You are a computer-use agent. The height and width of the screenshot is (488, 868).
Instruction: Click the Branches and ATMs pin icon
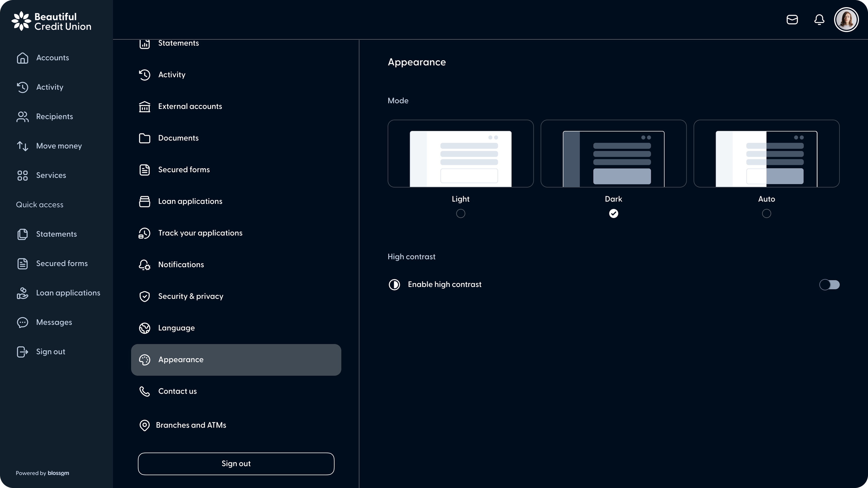(145, 425)
